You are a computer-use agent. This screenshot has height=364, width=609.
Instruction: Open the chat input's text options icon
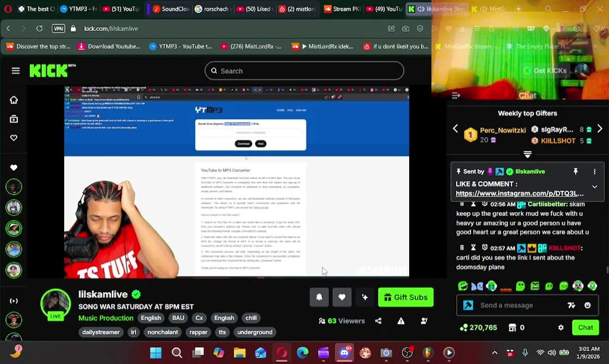coord(571,305)
